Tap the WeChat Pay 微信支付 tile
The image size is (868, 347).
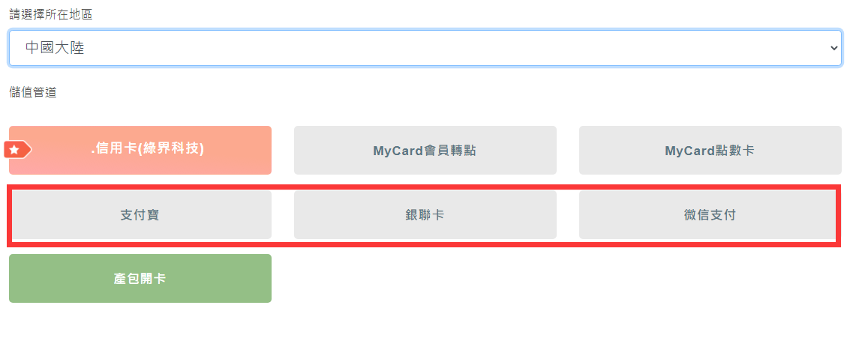710,215
